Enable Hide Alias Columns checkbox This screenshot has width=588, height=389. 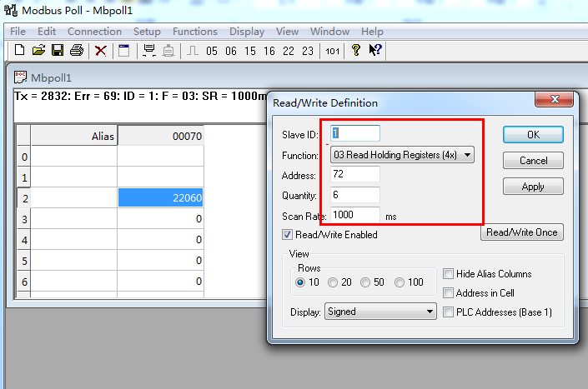click(449, 274)
